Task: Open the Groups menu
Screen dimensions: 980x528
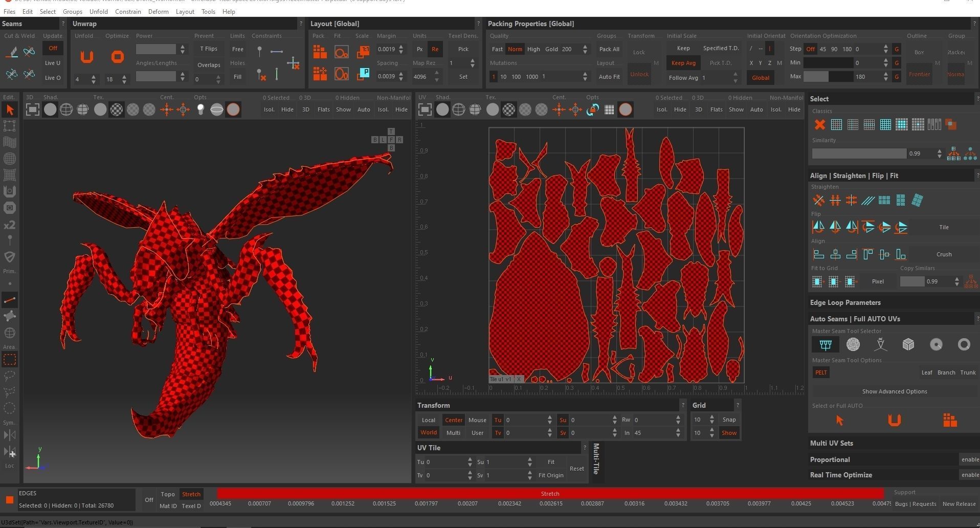Action: coord(73,11)
